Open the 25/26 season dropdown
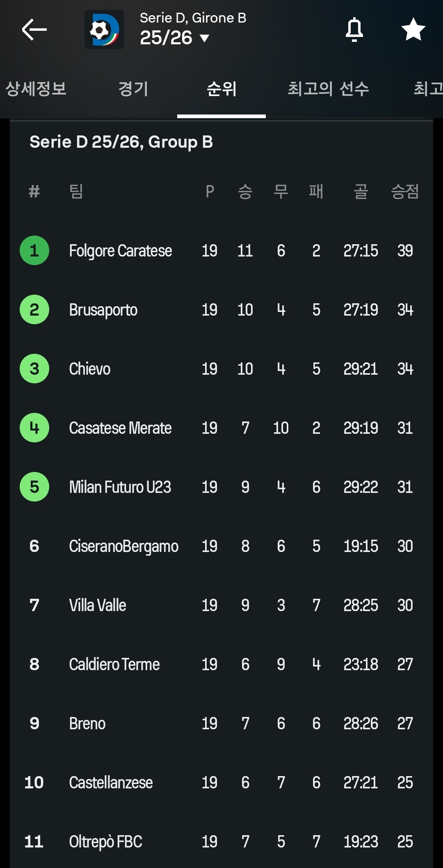Screen dimensions: 443x868 tap(175, 38)
